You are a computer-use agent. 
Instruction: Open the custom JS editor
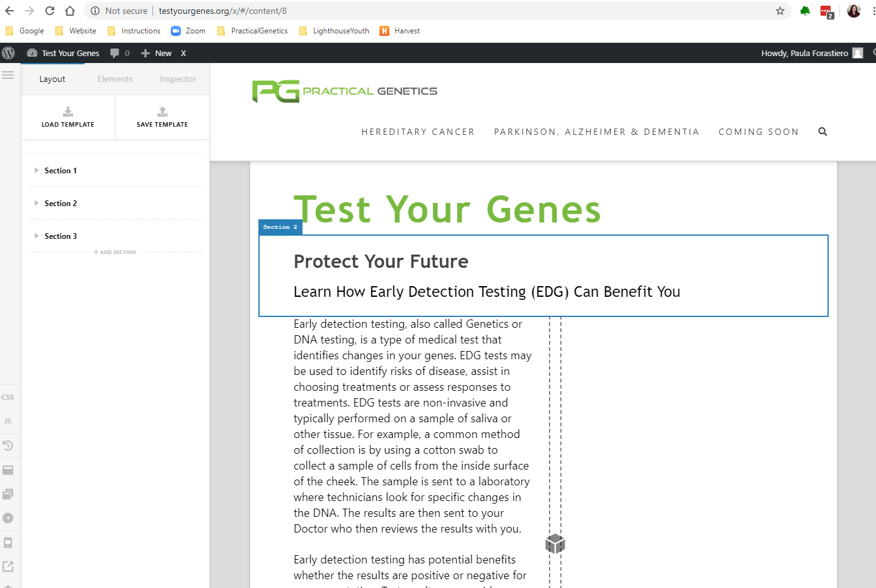point(8,421)
